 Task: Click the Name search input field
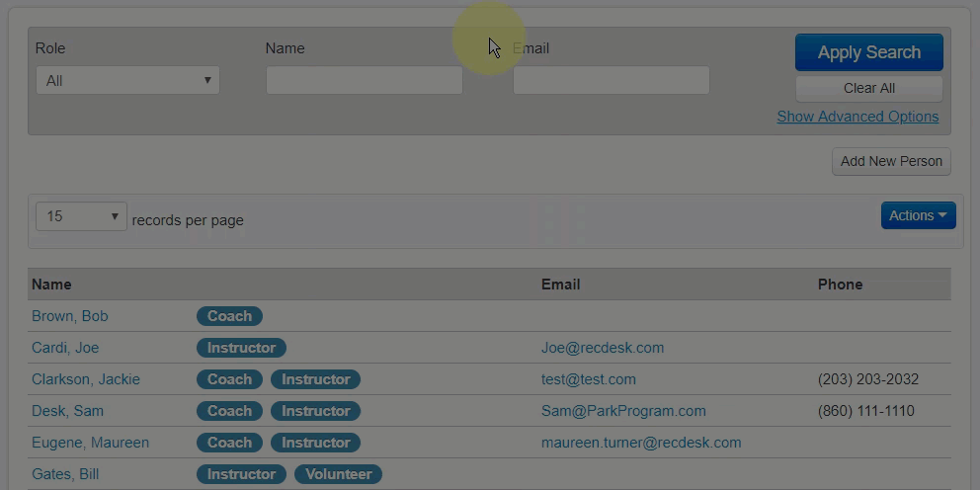coord(364,80)
